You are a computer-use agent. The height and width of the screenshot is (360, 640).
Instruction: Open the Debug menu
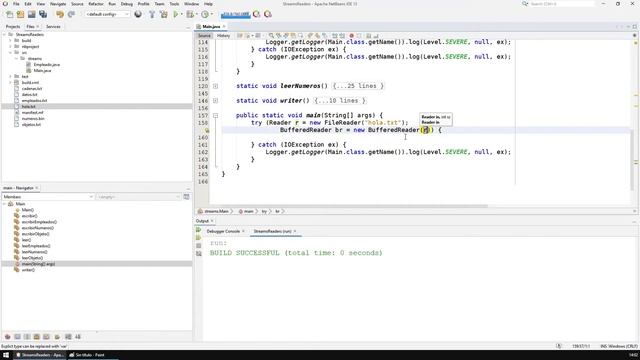coord(127,4)
